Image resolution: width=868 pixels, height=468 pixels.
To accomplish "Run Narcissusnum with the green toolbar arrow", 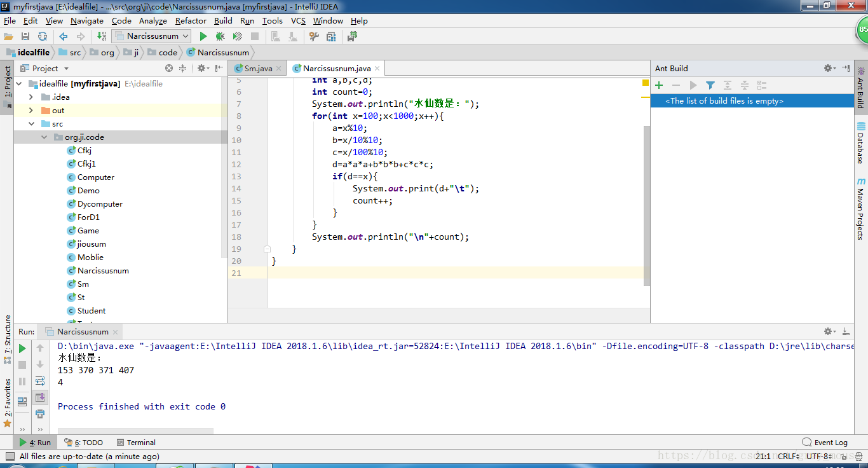I will point(203,37).
